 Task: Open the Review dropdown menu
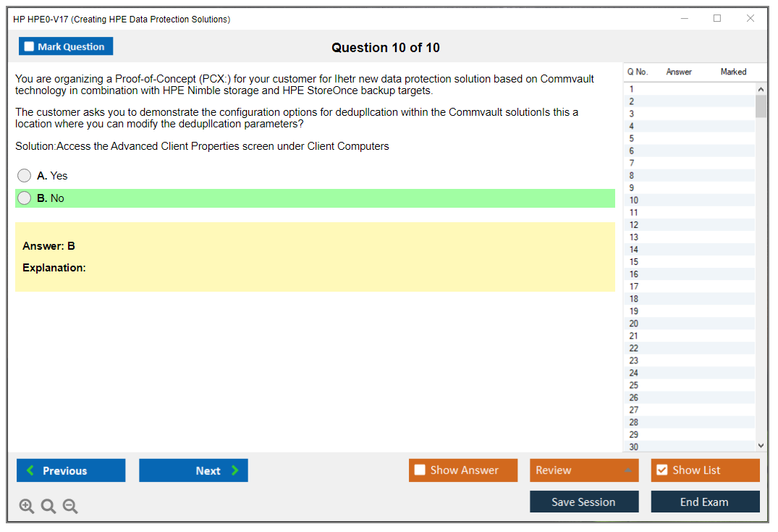[627, 470]
